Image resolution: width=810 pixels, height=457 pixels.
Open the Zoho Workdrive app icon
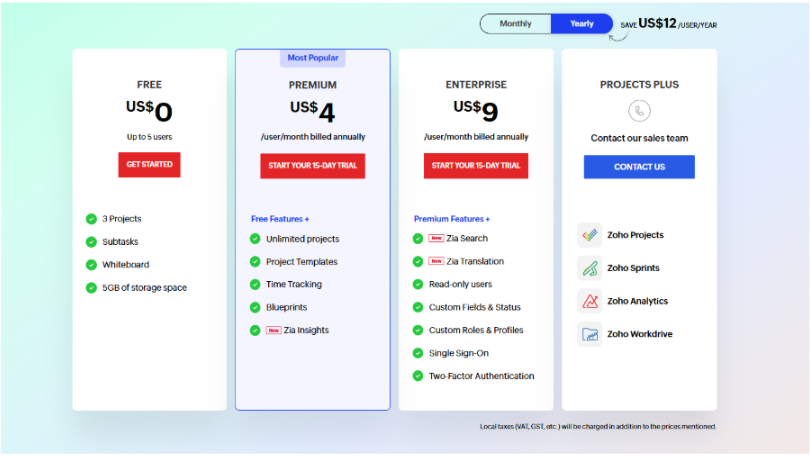click(589, 334)
